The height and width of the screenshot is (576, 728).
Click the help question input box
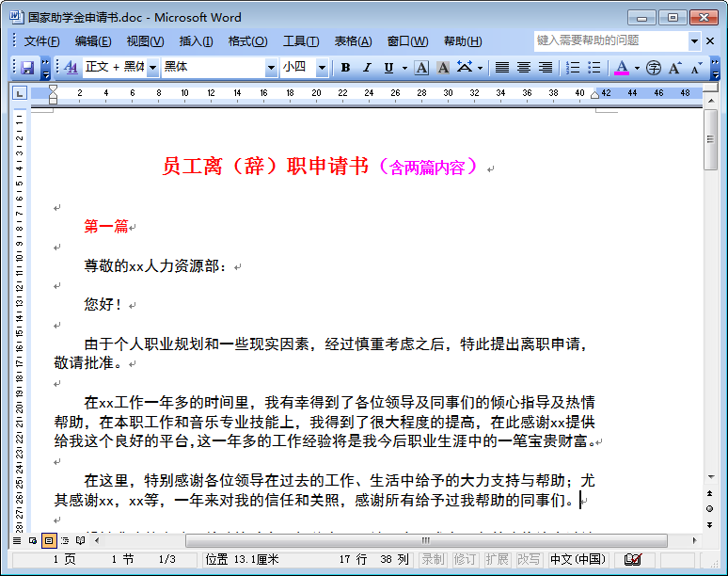click(x=611, y=40)
